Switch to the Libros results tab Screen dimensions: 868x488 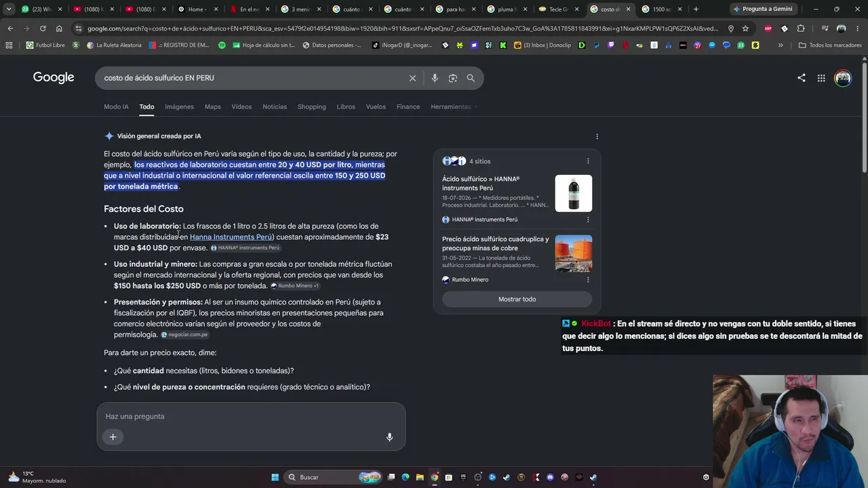(x=346, y=106)
